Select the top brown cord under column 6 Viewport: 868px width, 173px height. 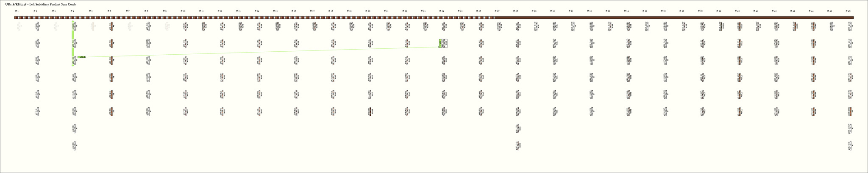(111, 27)
